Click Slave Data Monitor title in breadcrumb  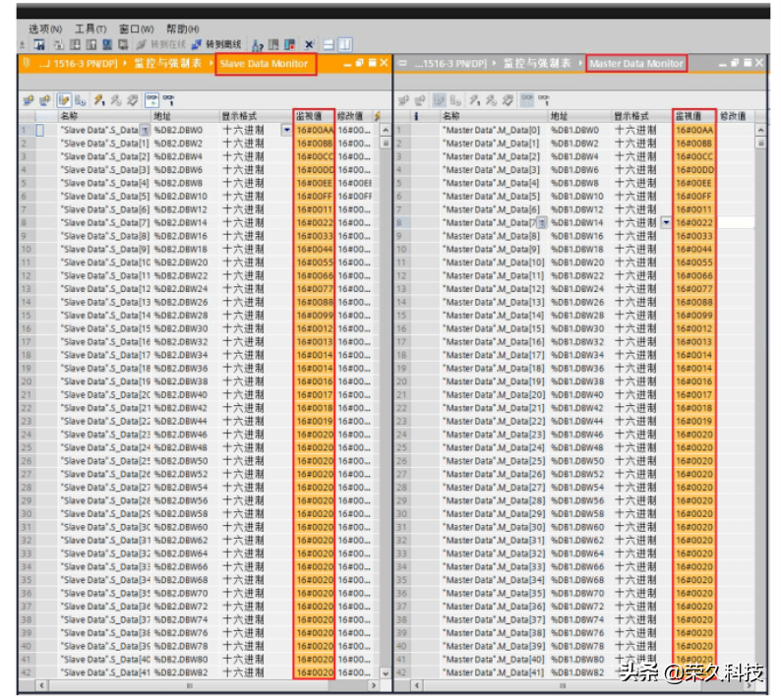coord(266,64)
